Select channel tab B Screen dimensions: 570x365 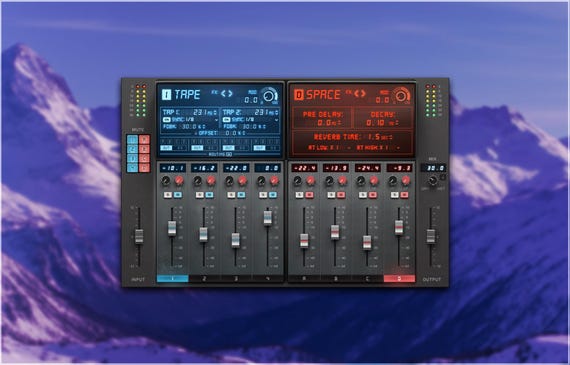tap(336, 278)
